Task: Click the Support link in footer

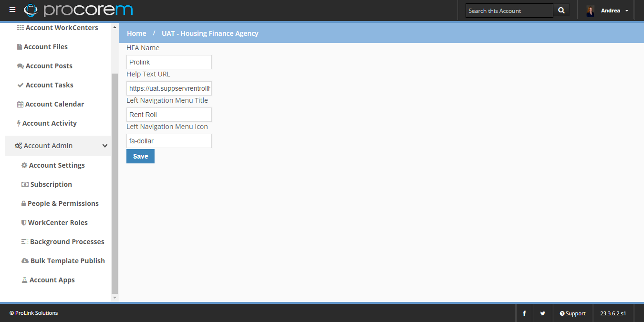Action: pos(572,313)
